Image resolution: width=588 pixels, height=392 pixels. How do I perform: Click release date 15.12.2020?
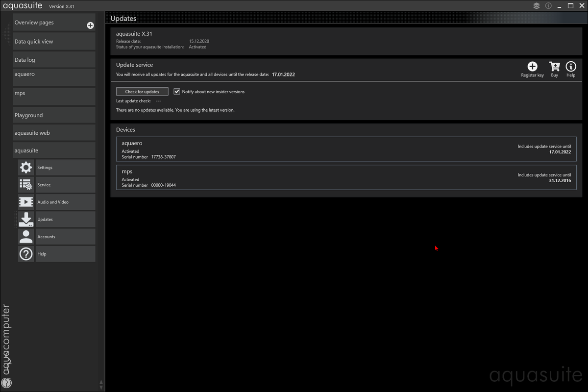199,41
